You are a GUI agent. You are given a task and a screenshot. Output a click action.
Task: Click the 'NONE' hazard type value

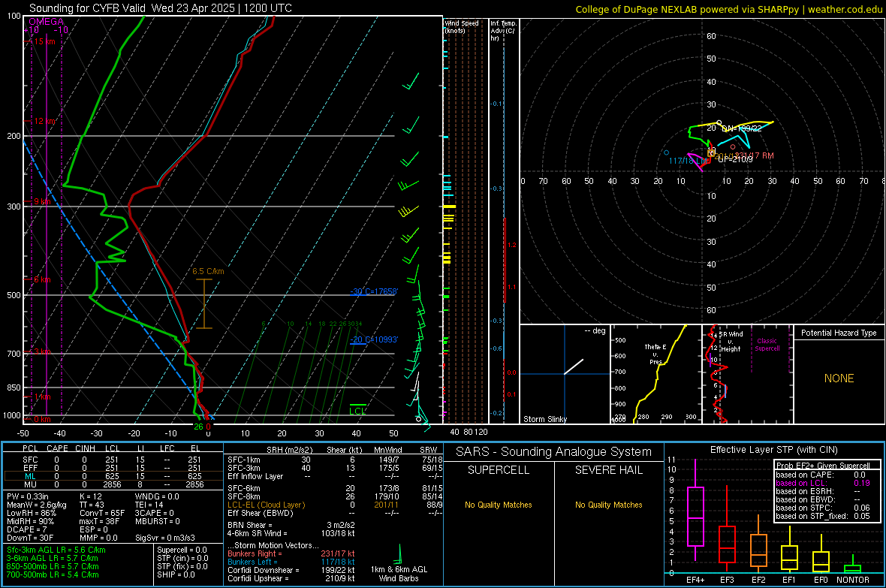839,378
